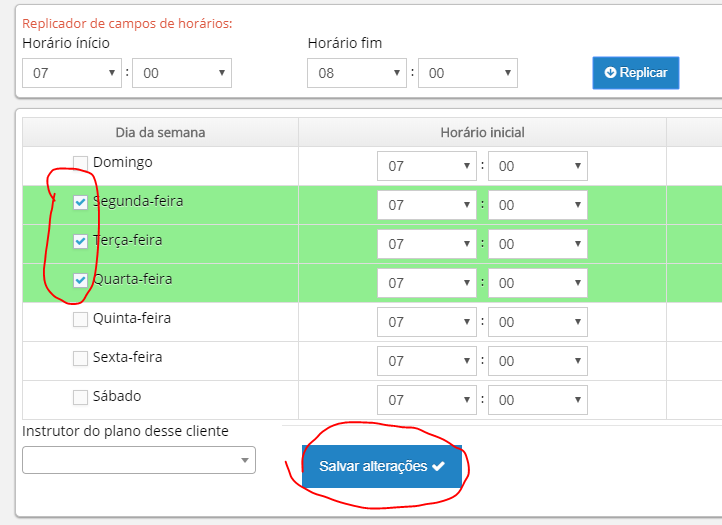Uncheck the Quarta-feira checkbox
This screenshot has width=722, height=525.
[x=80, y=280]
